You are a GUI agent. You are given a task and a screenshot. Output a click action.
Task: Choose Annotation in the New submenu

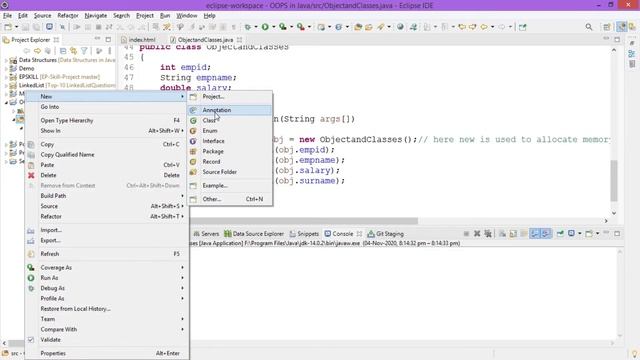(230, 110)
